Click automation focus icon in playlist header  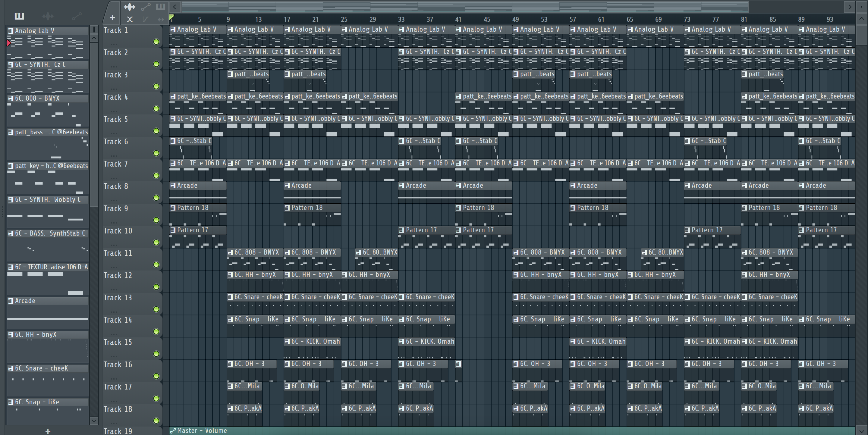point(146,7)
